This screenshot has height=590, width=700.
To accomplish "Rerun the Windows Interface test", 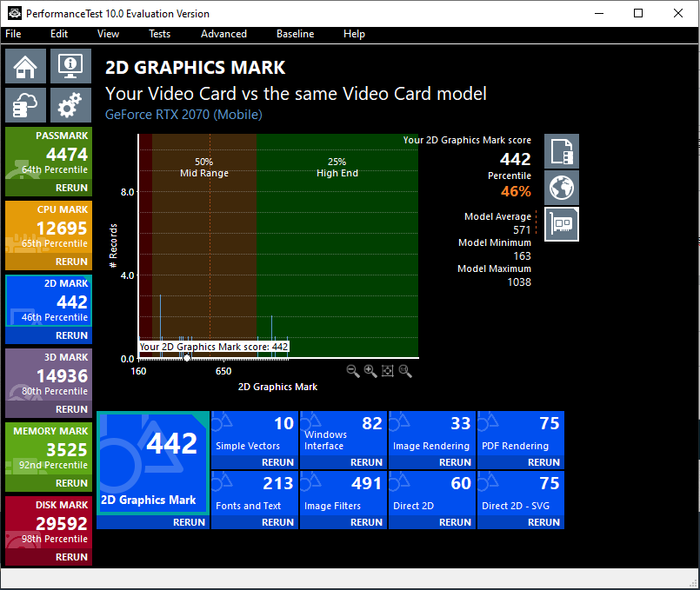I will click(x=366, y=462).
